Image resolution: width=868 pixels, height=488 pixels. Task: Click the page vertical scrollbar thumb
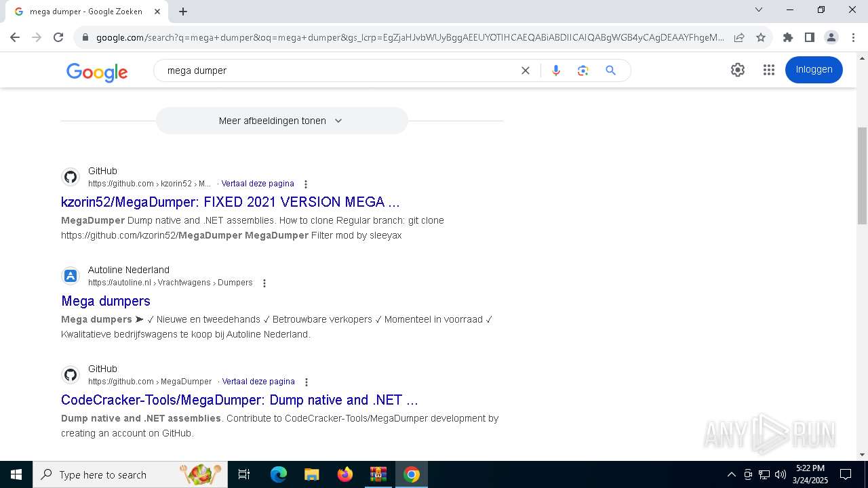click(862, 176)
